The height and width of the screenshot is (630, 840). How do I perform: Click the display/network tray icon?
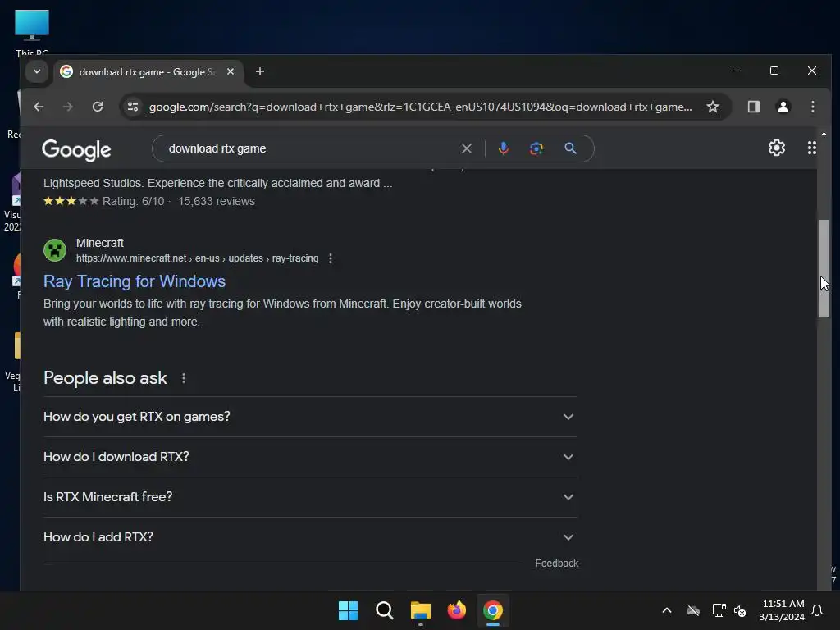(x=719, y=610)
